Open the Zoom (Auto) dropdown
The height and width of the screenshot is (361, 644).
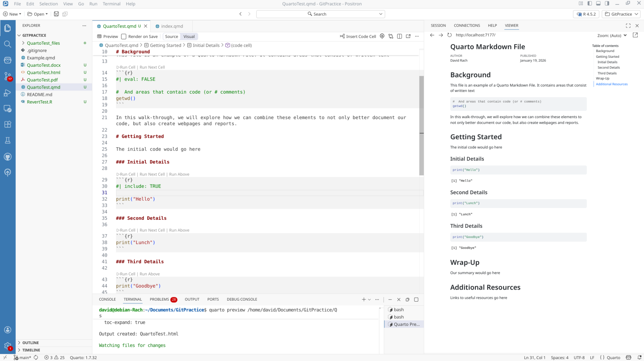[x=612, y=36]
